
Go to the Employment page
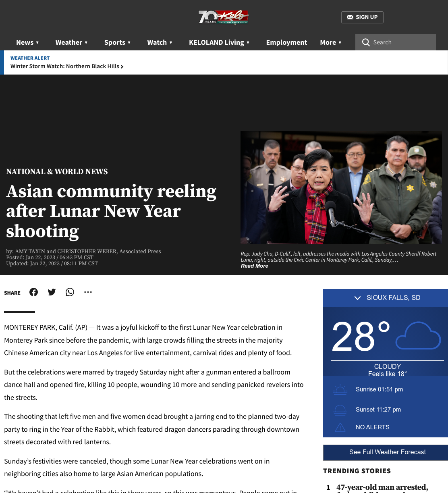286,42
